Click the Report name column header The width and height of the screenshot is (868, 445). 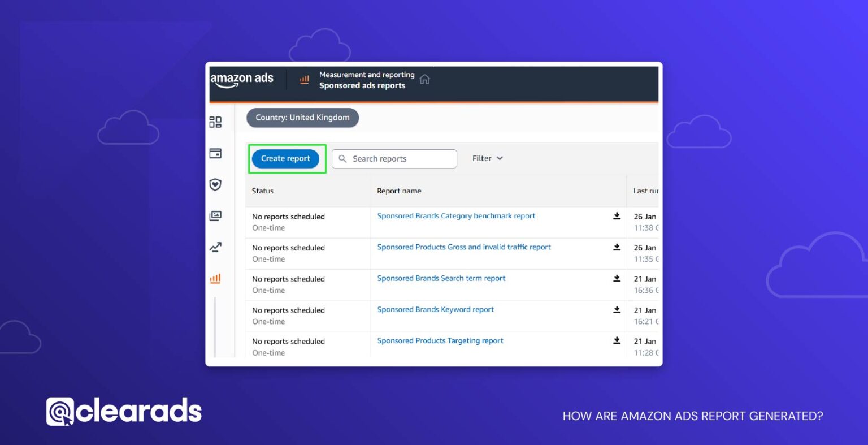point(399,191)
